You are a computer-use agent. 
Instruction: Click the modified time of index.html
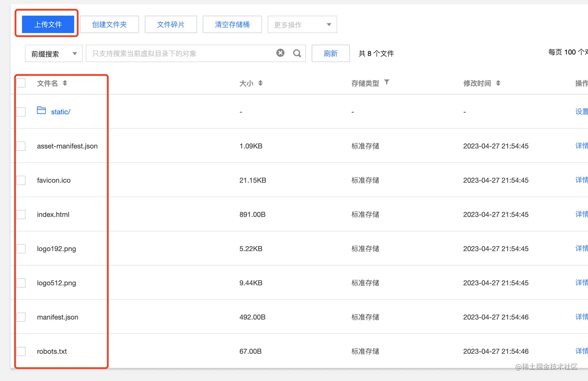coord(496,214)
